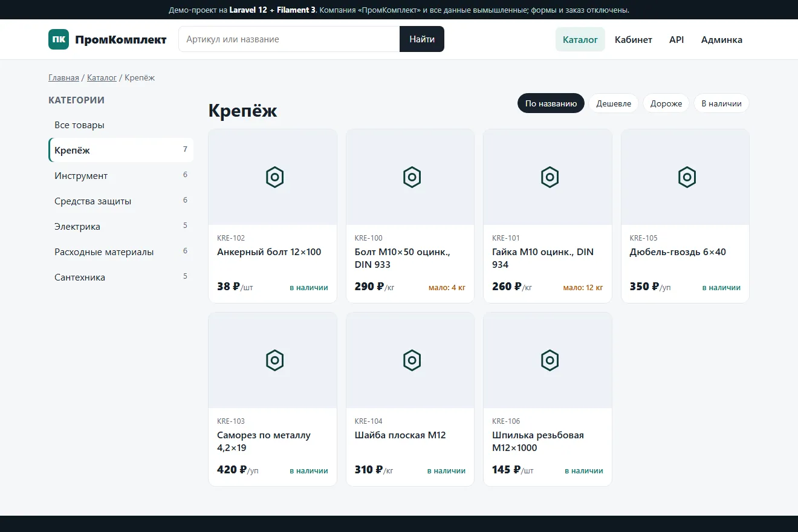The width and height of the screenshot is (798, 532).
Task: Click the Главная breadcrumb link
Action: (x=63, y=78)
